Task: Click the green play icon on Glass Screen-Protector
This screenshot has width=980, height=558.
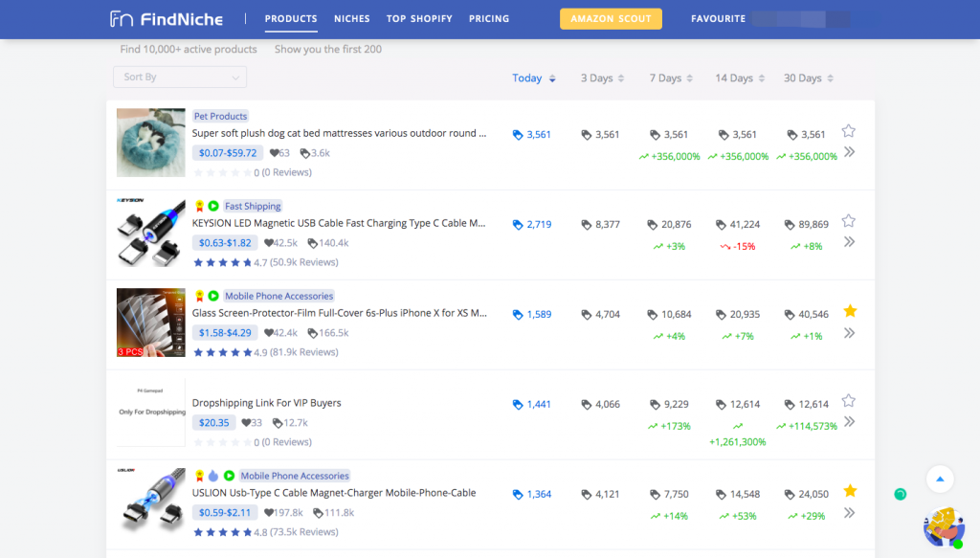Action: 213,296
